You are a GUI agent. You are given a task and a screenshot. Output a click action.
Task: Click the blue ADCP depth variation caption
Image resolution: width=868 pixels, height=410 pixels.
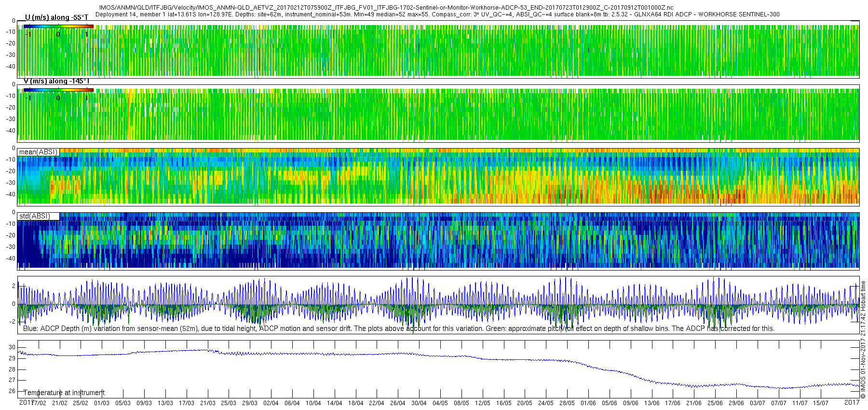pos(398,328)
